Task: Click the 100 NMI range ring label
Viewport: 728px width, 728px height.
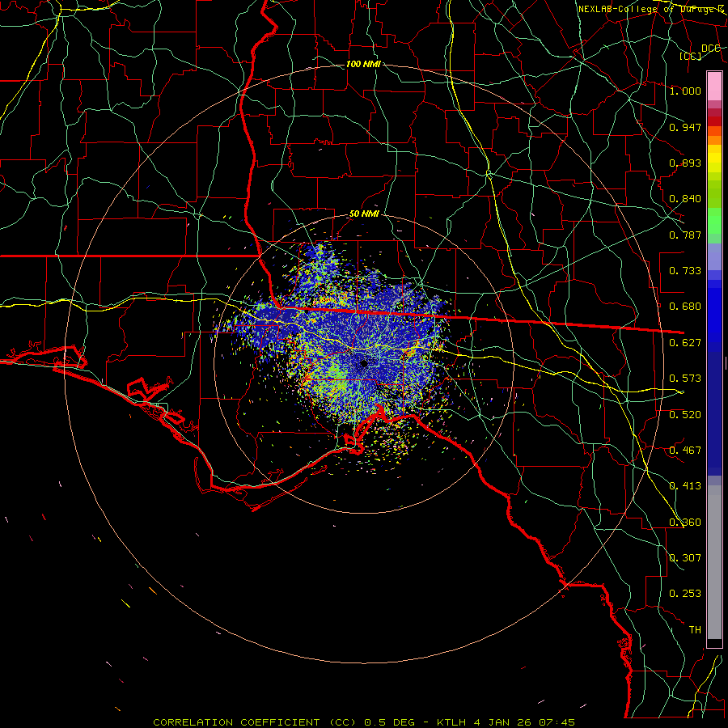Action: (363, 64)
